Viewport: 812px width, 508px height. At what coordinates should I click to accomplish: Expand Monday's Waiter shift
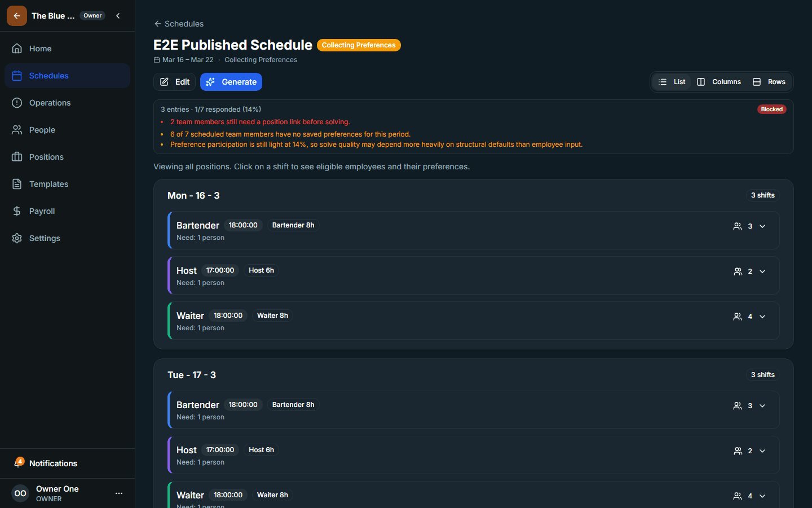[x=762, y=317]
